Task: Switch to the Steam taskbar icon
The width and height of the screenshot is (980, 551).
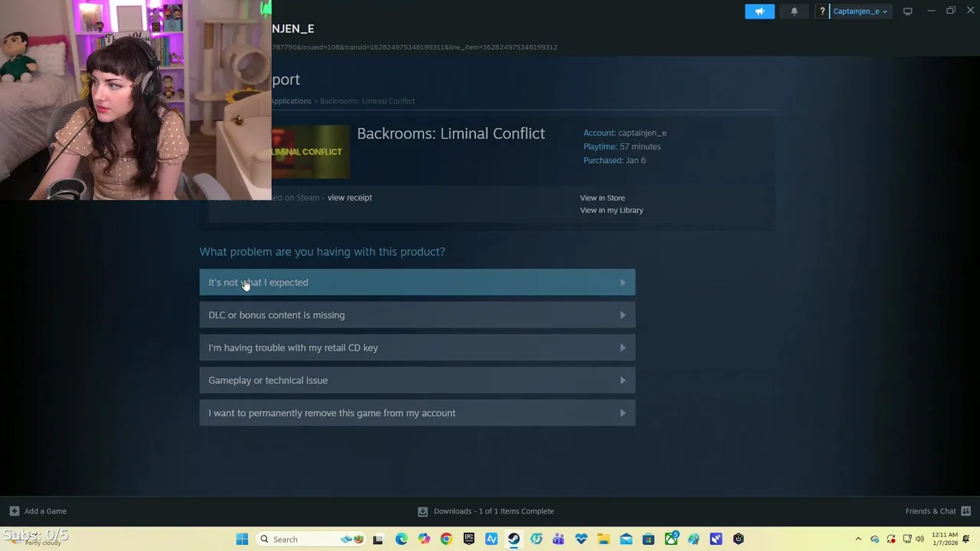Action: (514, 540)
